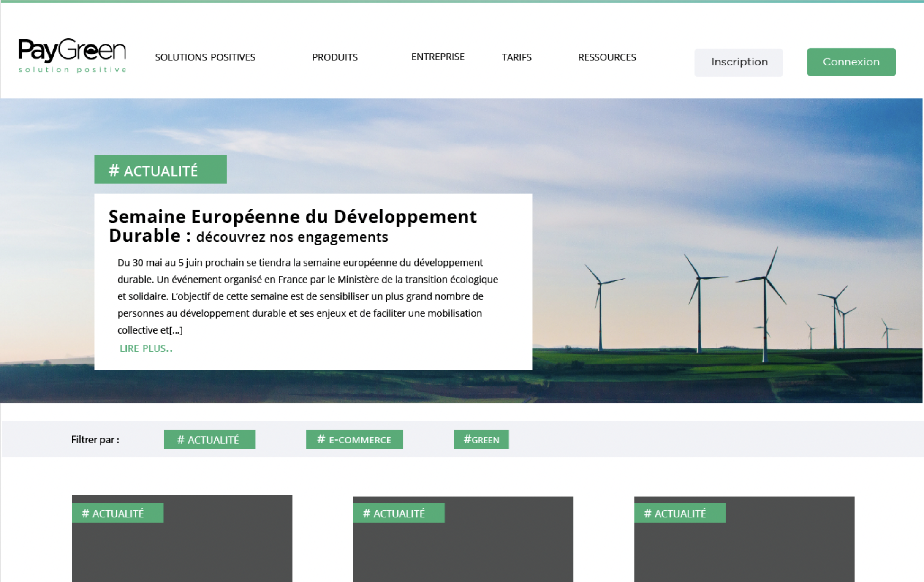The height and width of the screenshot is (582, 924).
Task: Filter articles by # E-commerce
Action: point(354,440)
